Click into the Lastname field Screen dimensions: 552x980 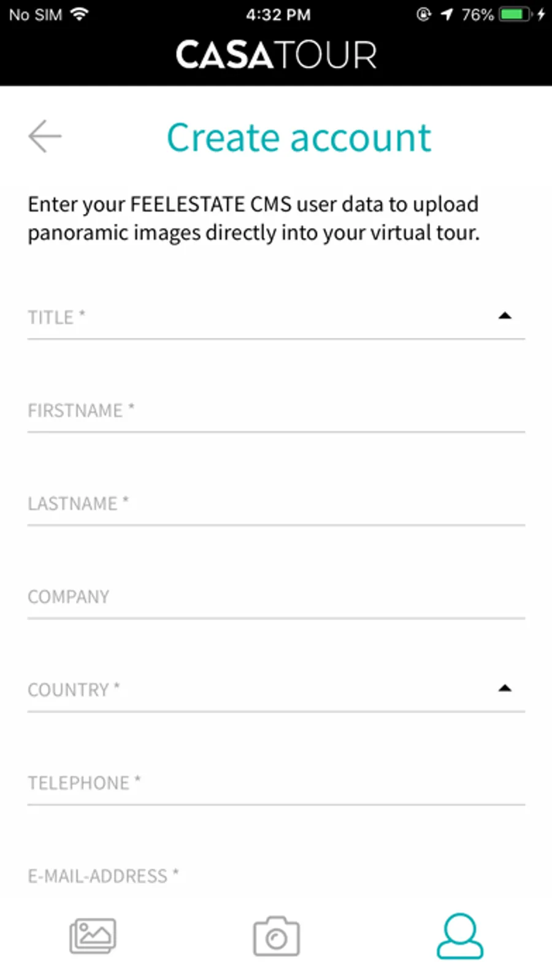click(276, 503)
